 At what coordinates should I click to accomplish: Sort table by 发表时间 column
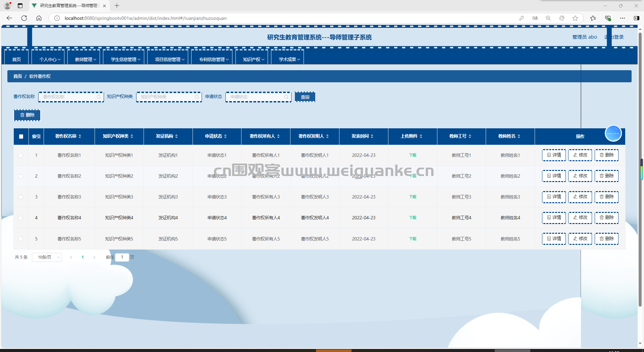[x=372, y=136]
